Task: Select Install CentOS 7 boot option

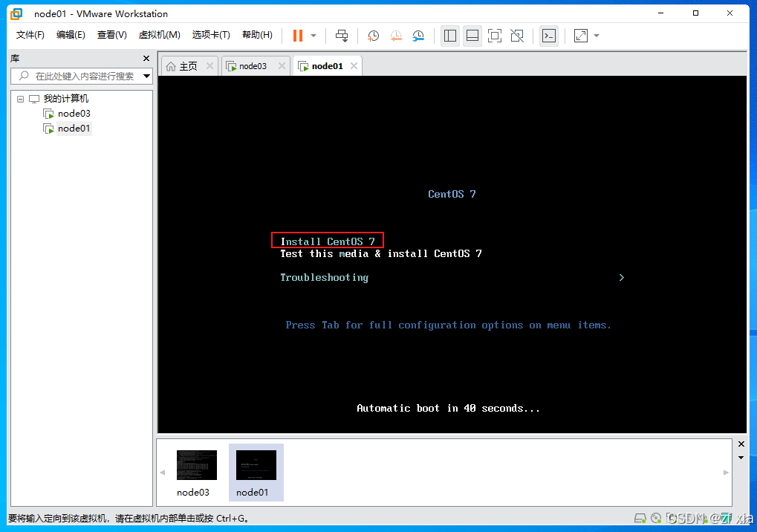Action: point(328,241)
